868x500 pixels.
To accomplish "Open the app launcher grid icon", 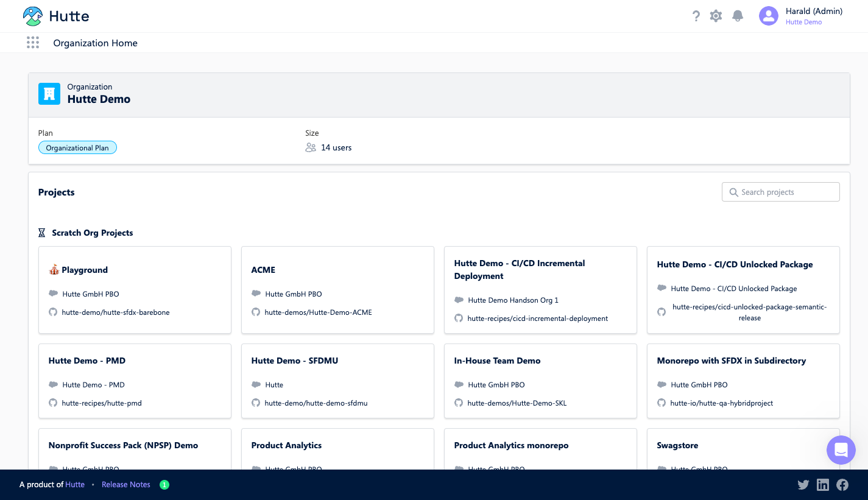I will (x=33, y=43).
